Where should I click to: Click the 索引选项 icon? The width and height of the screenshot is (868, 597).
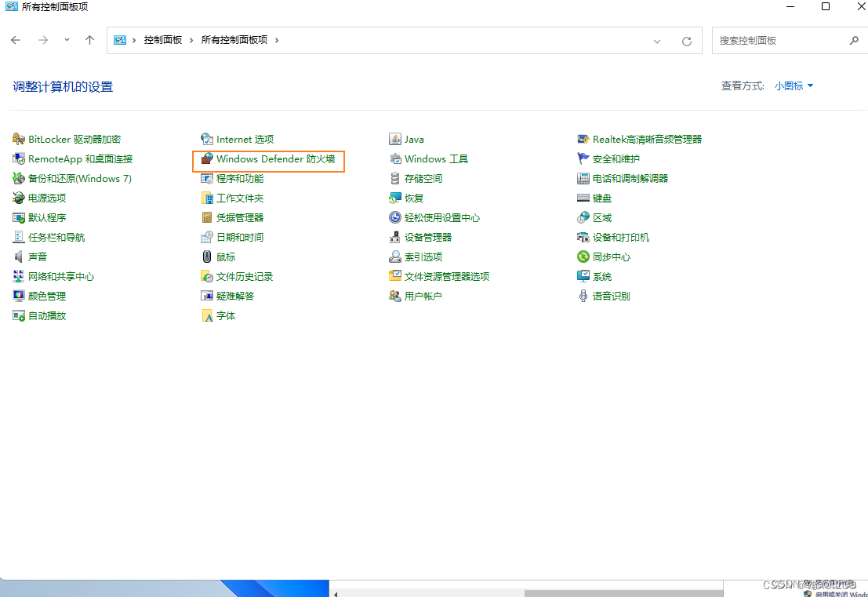click(x=394, y=257)
